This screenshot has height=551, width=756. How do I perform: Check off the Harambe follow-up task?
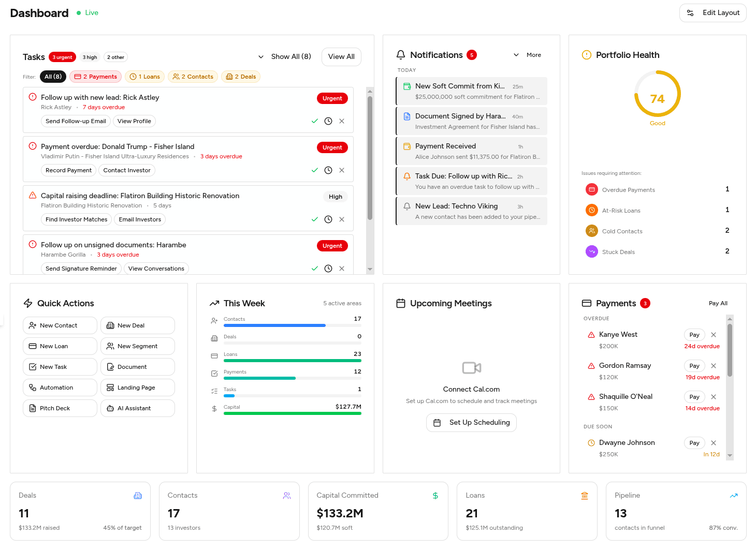click(315, 268)
